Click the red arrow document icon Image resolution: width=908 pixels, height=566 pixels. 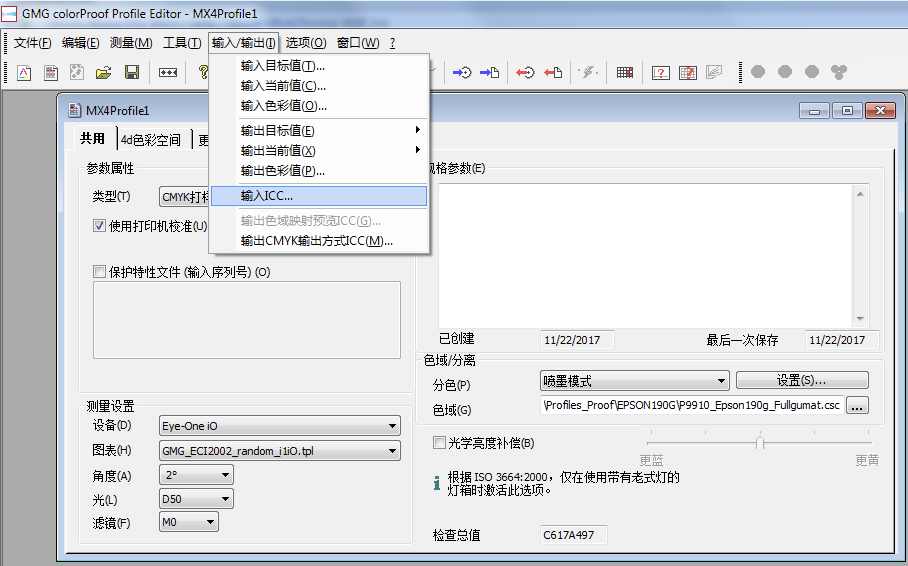click(x=552, y=72)
